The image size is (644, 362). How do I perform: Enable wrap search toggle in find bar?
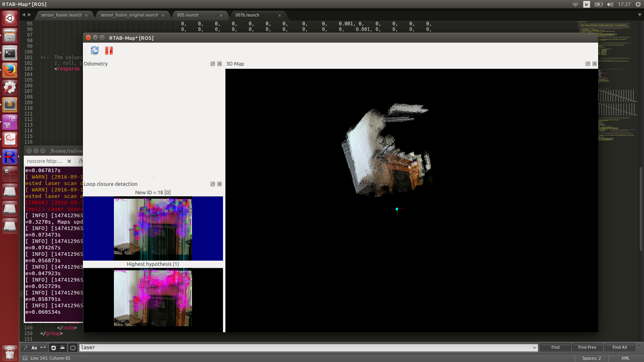(53, 348)
